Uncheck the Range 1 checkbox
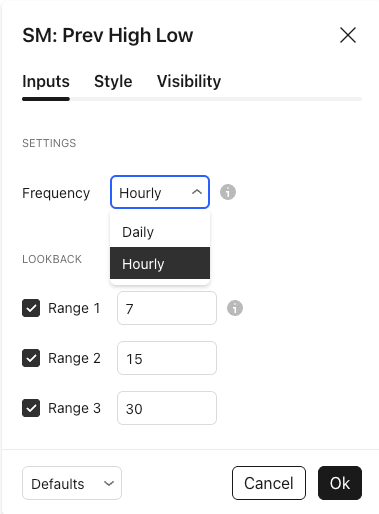The image size is (379, 514). click(31, 308)
